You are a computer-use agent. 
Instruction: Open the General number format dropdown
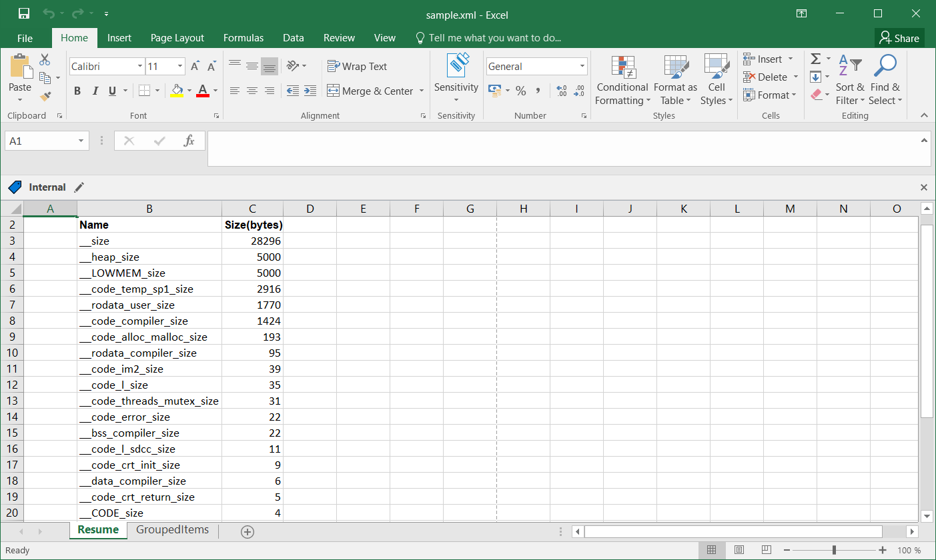click(582, 66)
